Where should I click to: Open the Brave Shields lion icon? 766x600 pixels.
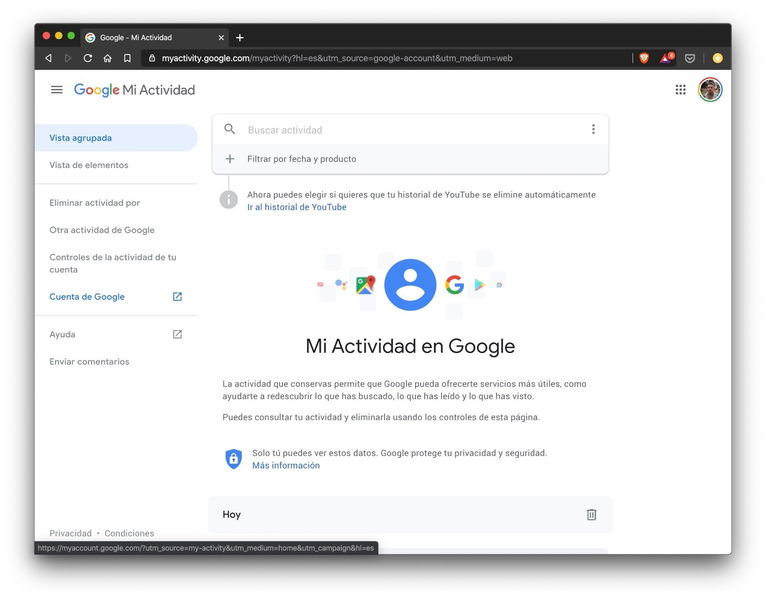[644, 58]
